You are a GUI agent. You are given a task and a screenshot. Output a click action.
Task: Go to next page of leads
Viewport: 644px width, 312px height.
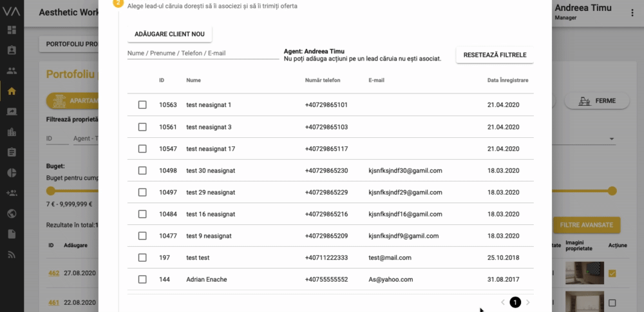tap(528, 302)
